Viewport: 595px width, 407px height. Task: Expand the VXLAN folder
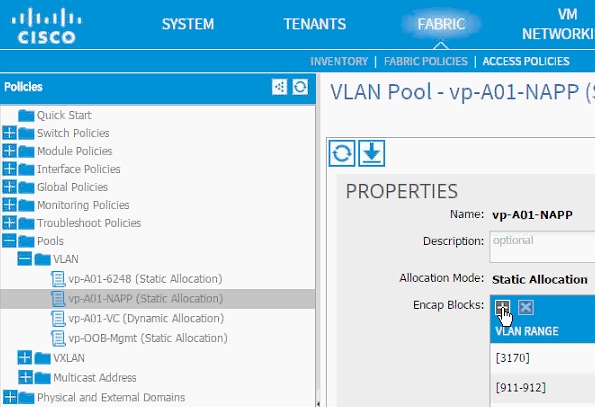(25, 357)
